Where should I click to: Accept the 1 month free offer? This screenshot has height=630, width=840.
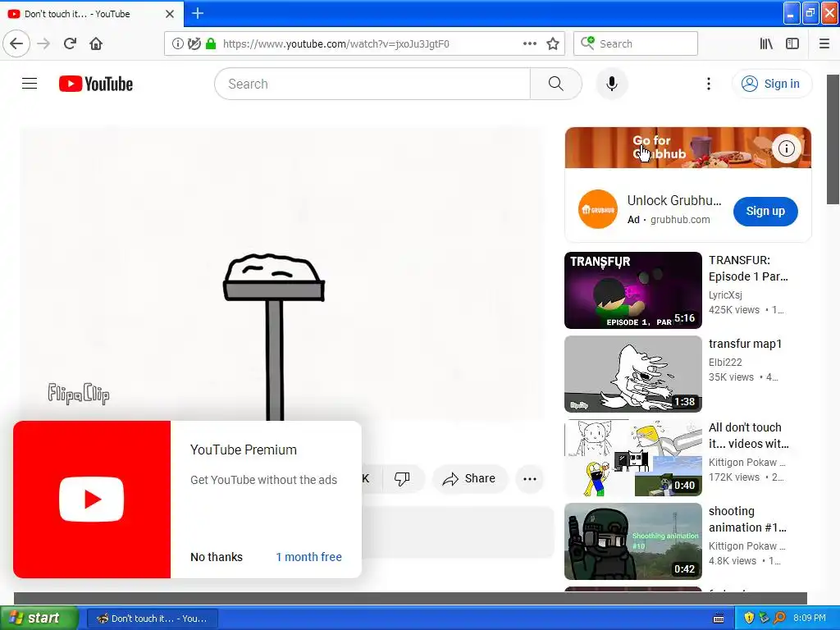308,557
